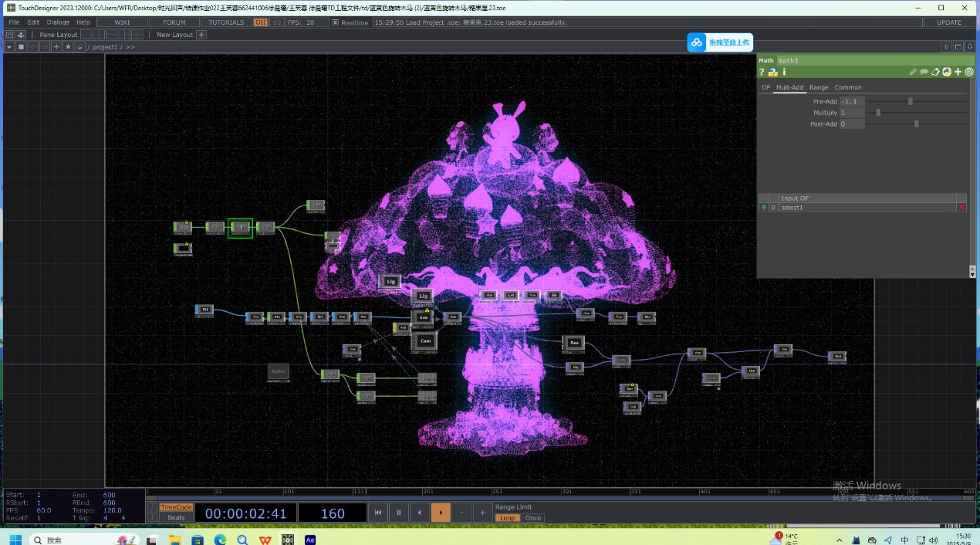
Task: Open the Dialogs menu
Action: [x=58, y=22]
